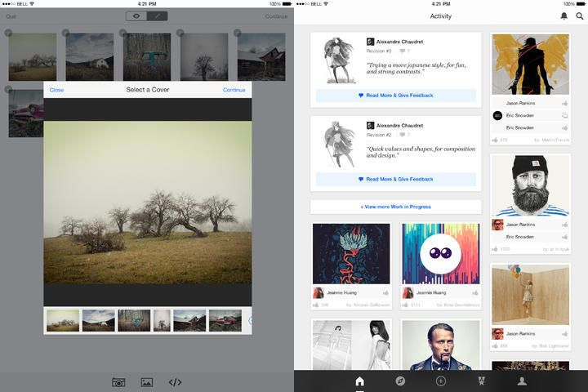Open the black-and-white fashion photo project
Screen dimensions: 588x392
point(351,345)
